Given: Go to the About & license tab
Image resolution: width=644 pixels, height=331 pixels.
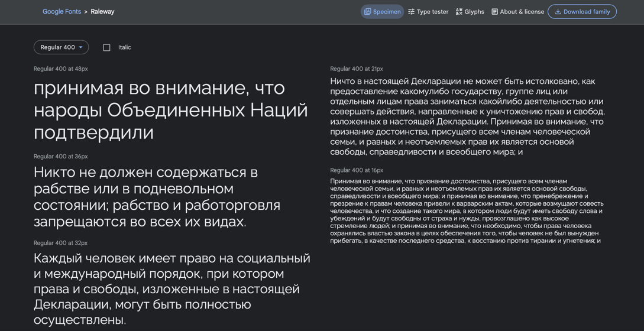Looking at the screenshot, I should (x=522, y=12).
